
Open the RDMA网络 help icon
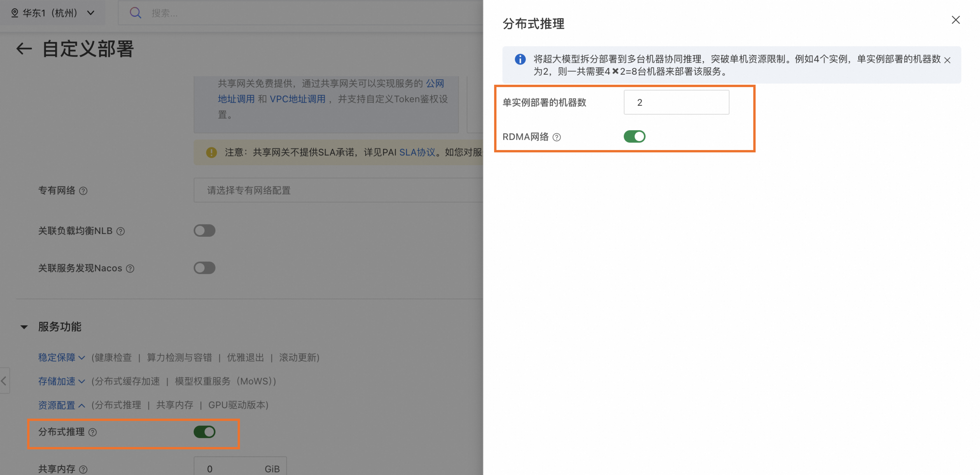tap(557, 137)
